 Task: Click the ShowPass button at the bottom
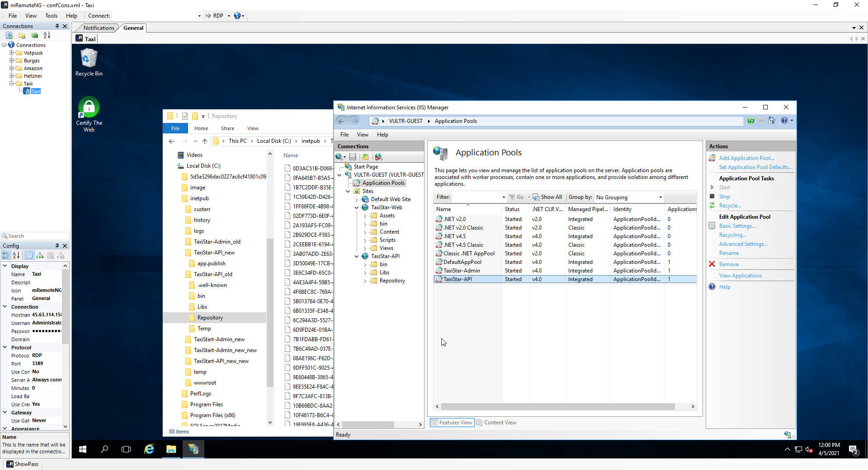pyautogui.click(x=23, y=464)
